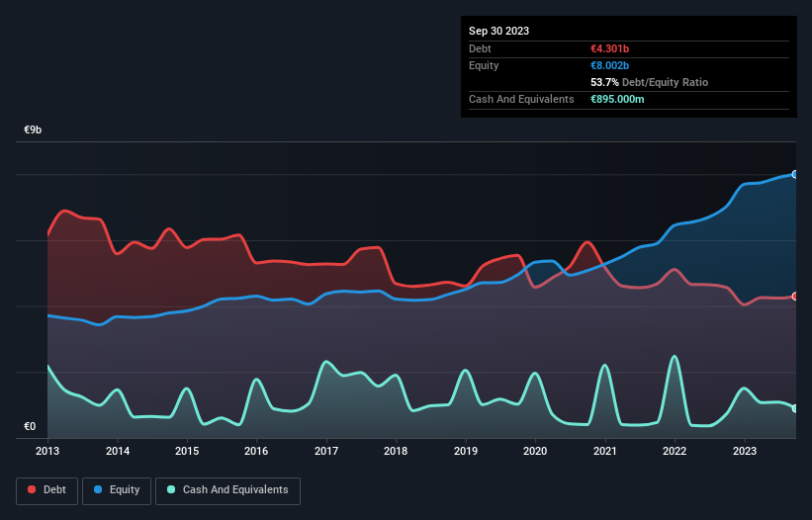This screenshot has width=812, height=520.
Task: Click the €9b y-axis label
Action: [33, 130]
